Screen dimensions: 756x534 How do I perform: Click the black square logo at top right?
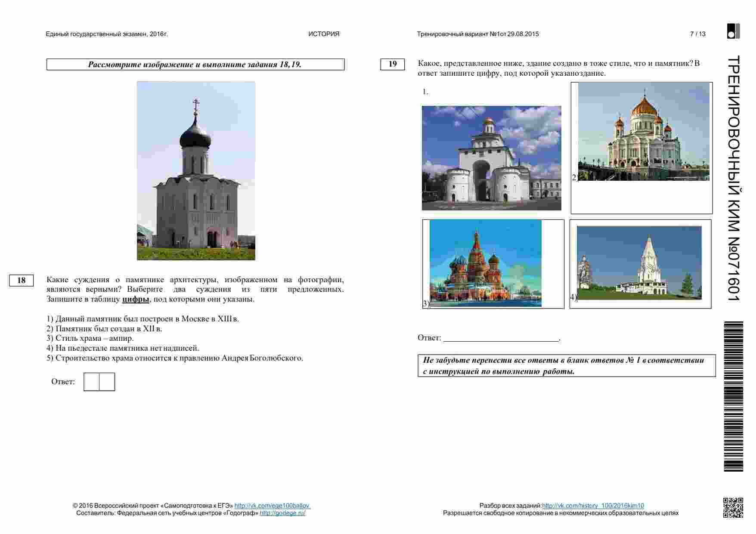point(733,31)
